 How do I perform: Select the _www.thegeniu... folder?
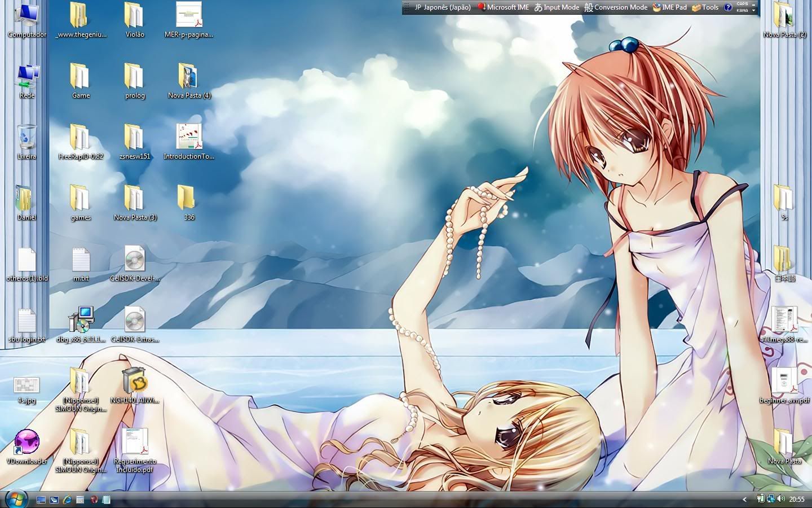tap(81, 20)
